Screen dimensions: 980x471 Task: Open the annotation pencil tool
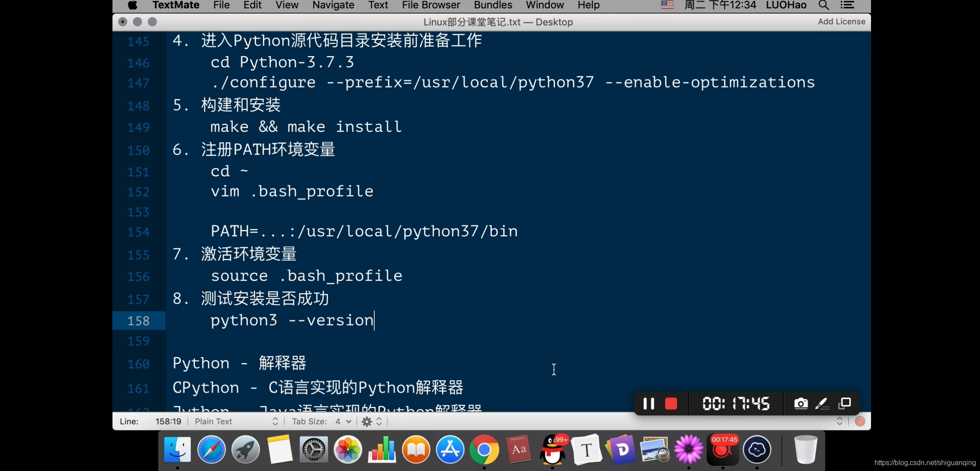(x=822, y=403)
